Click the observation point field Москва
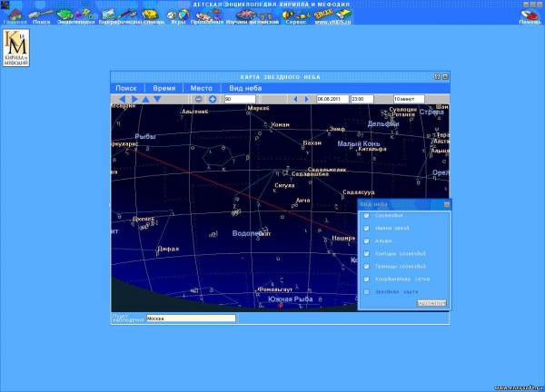 (191, 318)
